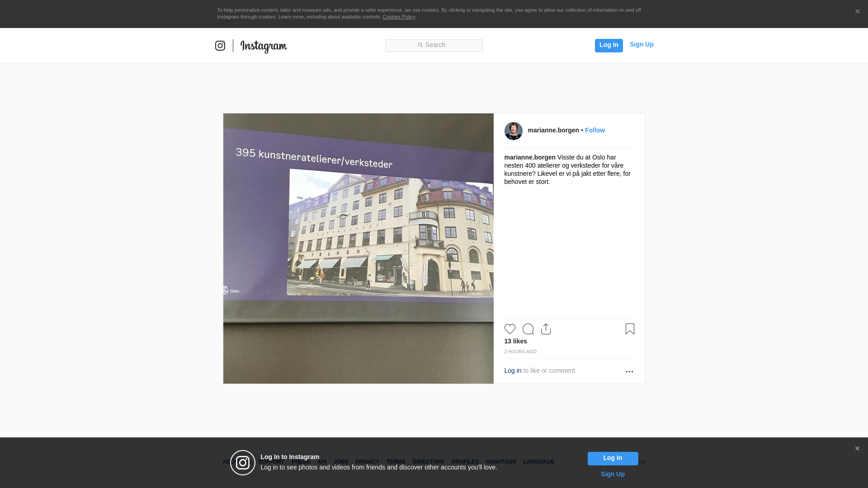
Task: Click Sign Up link in bottom banner
Action: tap(613, 474)
